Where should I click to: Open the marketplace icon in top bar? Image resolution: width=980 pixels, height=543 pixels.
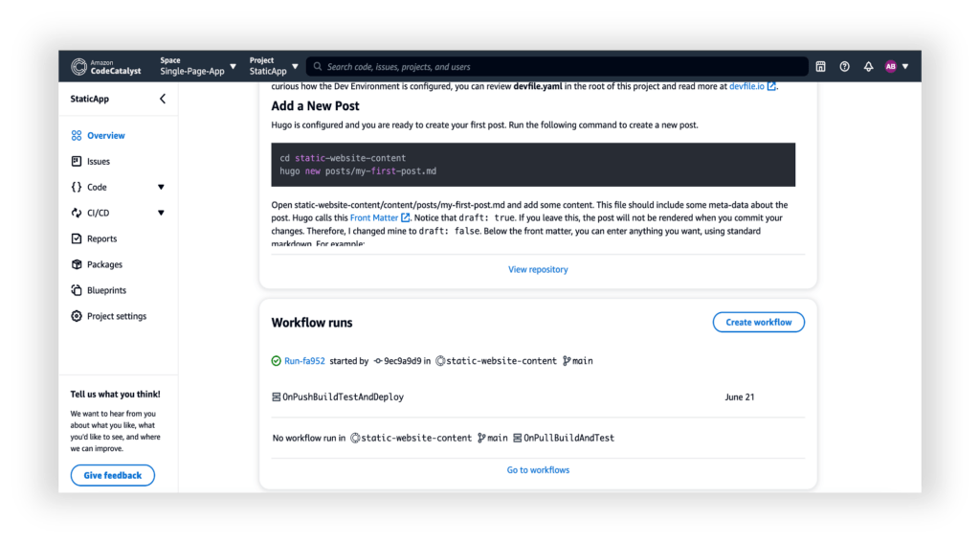click(820, 66)
